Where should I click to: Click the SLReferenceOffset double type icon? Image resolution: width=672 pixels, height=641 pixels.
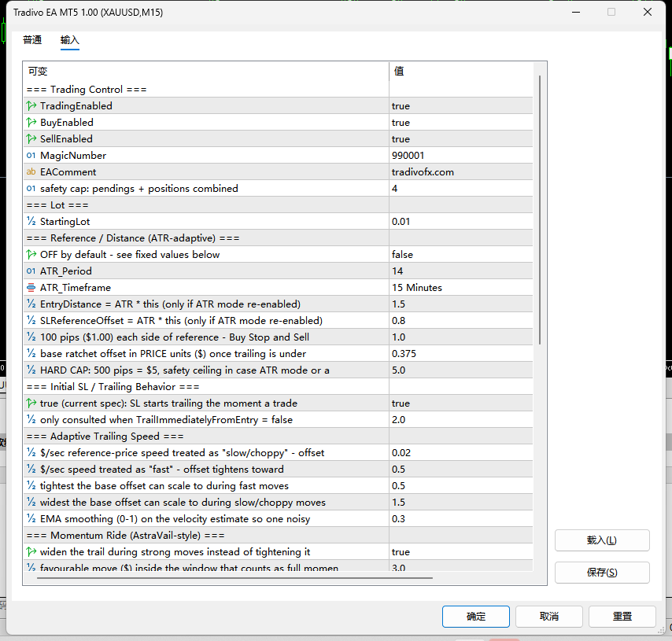31,320
